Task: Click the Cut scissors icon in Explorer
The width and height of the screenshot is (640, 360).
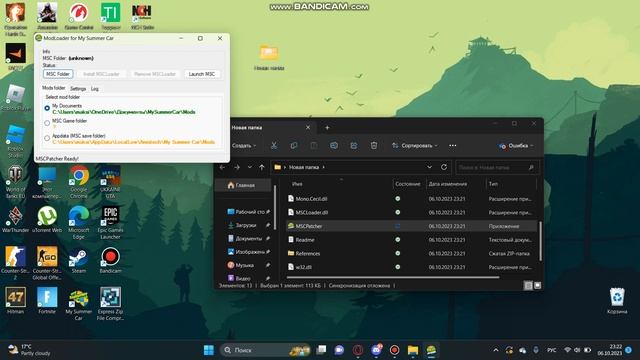Action: (274, 146)
